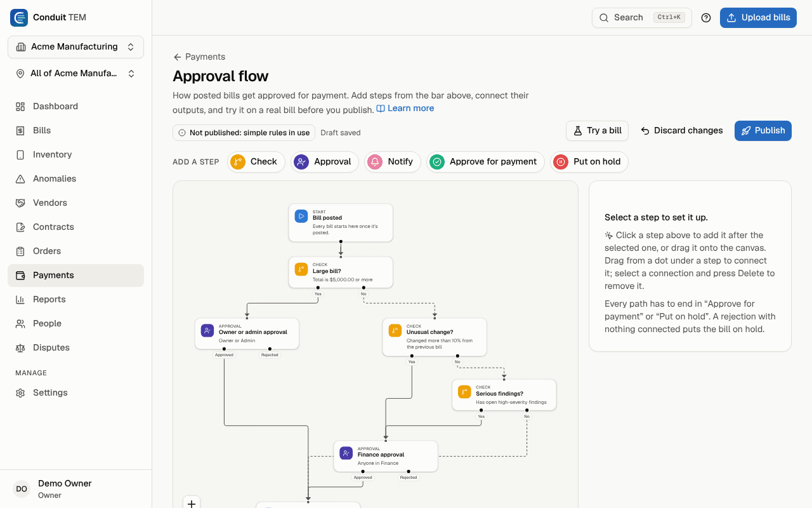The width and height of the screenshot is (812, 508).
Task: Open the Learn more link
Action: click(x=405, y=109)
